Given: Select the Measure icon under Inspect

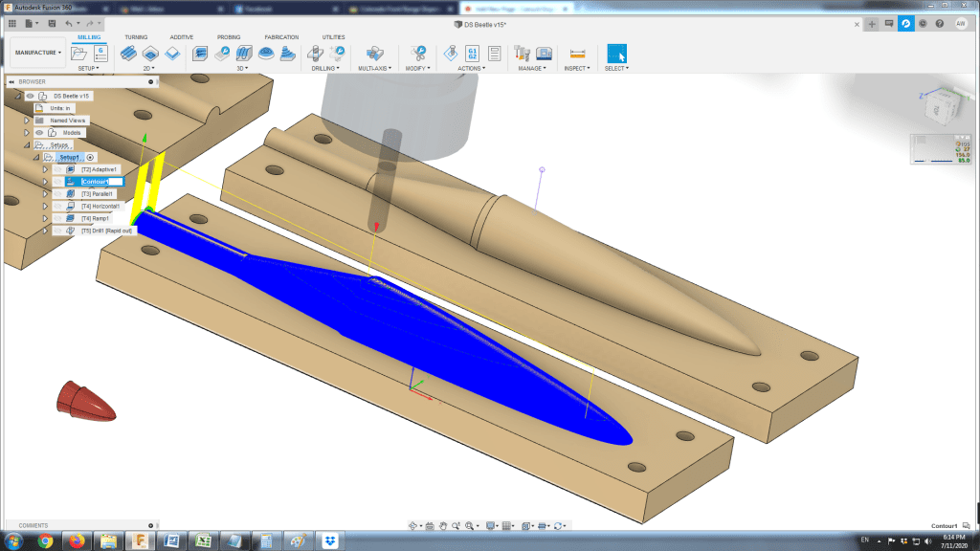Looking at the screenshot, I should (x=577, y=54).
